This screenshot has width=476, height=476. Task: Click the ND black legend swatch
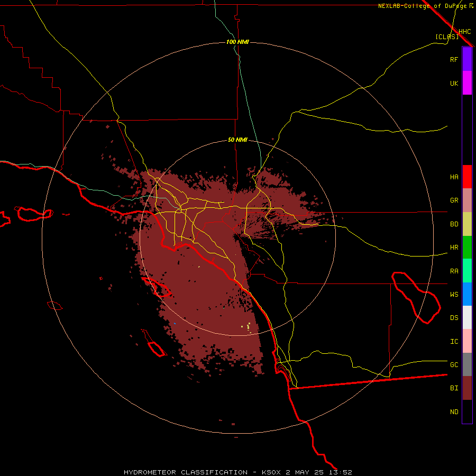(x=467, y=411)
